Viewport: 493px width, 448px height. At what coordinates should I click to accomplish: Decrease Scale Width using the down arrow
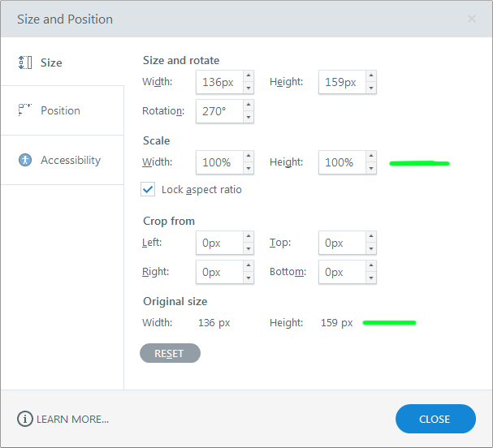(x=249, y=168)
